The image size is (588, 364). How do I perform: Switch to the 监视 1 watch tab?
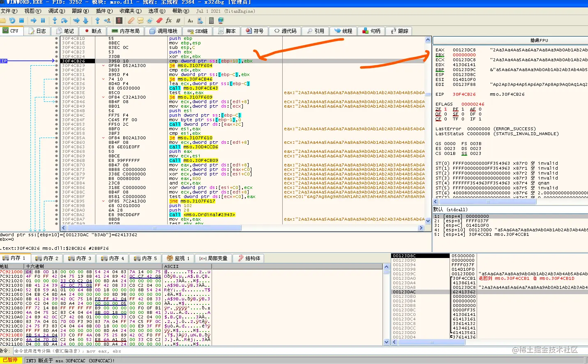tap(178, 258)
